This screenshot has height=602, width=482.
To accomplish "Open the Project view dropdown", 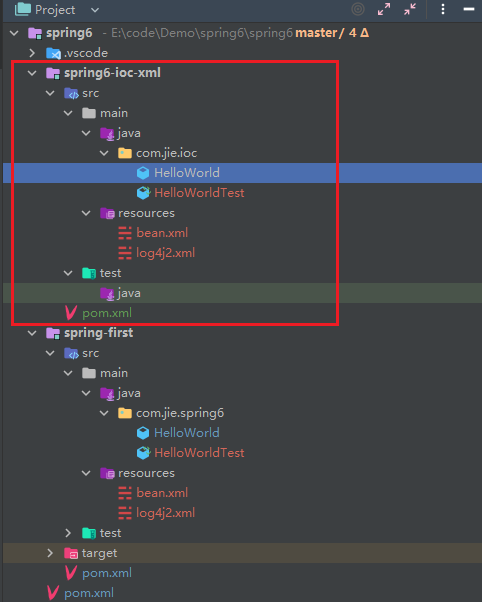I will point(95,10).
